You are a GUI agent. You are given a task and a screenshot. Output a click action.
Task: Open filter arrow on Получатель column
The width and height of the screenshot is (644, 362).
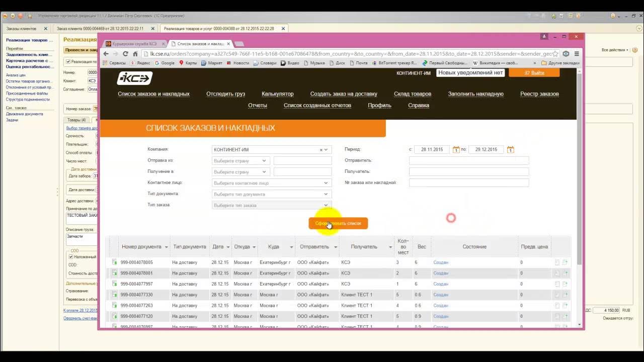pos(390,247)
